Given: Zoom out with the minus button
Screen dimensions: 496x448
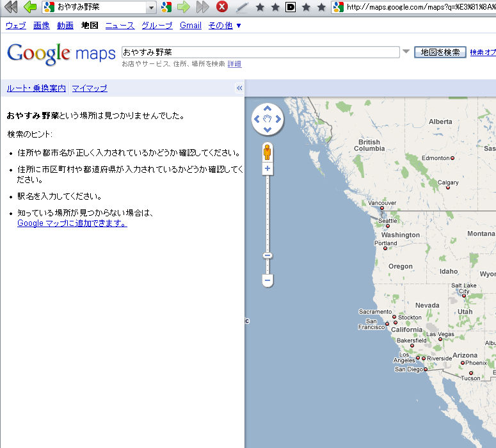Looking at the screenshot, I should pyautogui.click(x=268, y=280).
